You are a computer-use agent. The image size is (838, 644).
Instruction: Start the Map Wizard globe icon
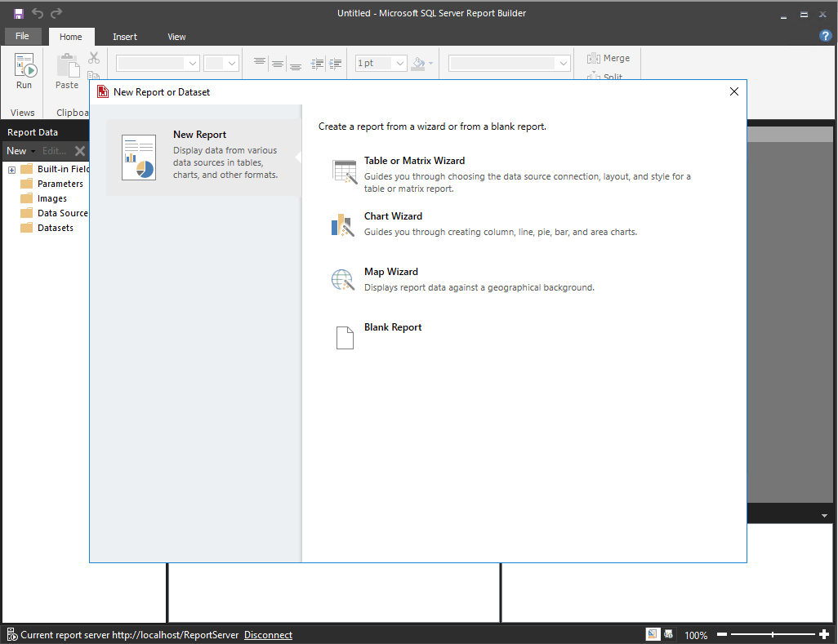coord(343,281)
